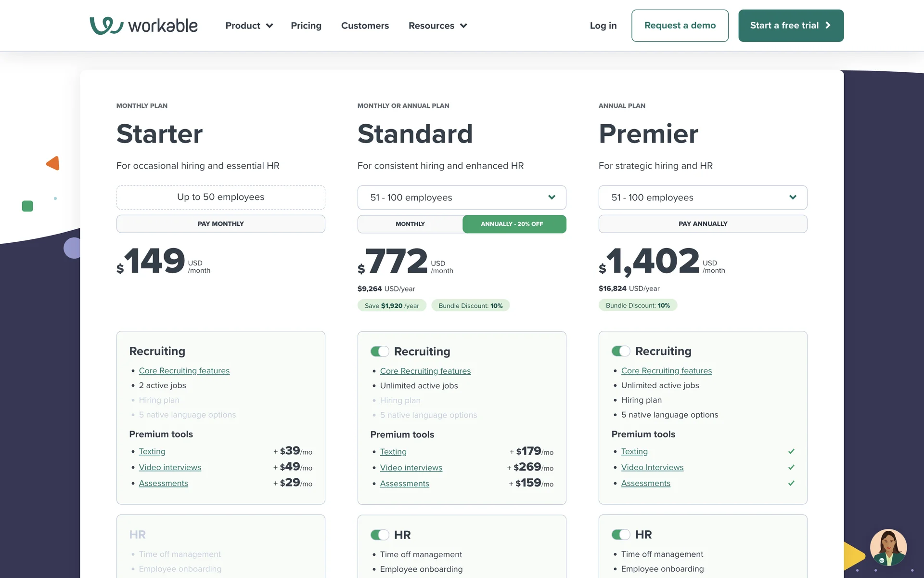Go to the Pricing page
Image resolution: width=924 pixels, height=578 pixels.
click(x=306, y=26)
